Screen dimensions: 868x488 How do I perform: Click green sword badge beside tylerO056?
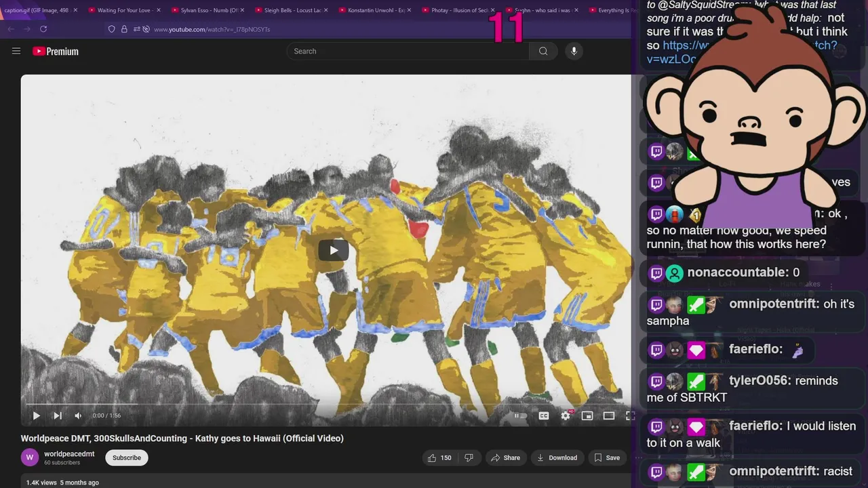click(696, 382)
